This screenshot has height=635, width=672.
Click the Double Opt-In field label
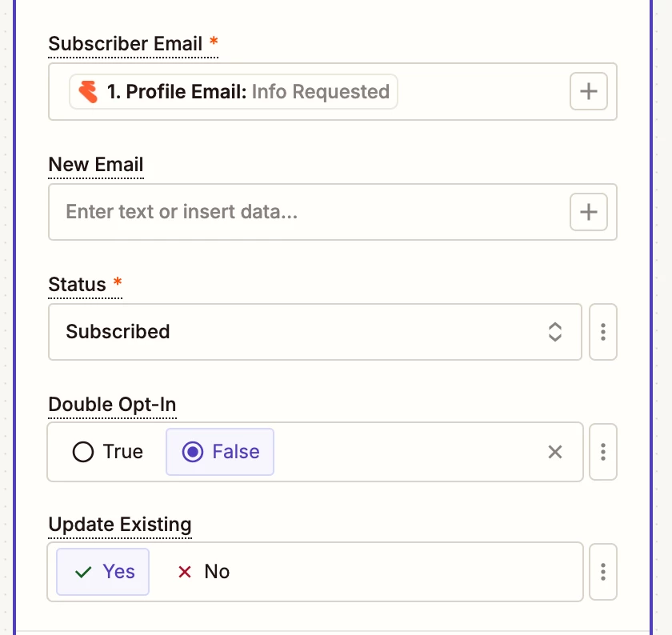tap(112, 405)
